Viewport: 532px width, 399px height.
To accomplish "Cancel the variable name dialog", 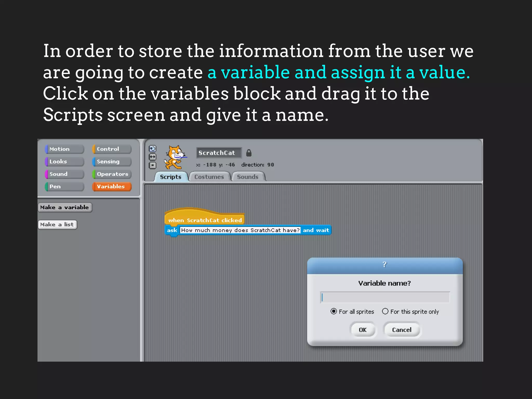I will pyautogui.click(x=402, y=330).
